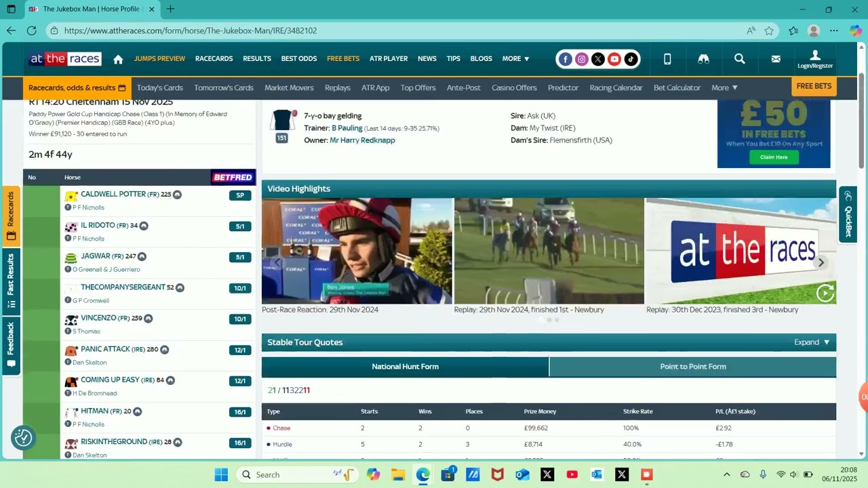This screenshot has height=488, width=868.
Task: Open the At The Races X (Twitter) icon
Action: (598, 59)
